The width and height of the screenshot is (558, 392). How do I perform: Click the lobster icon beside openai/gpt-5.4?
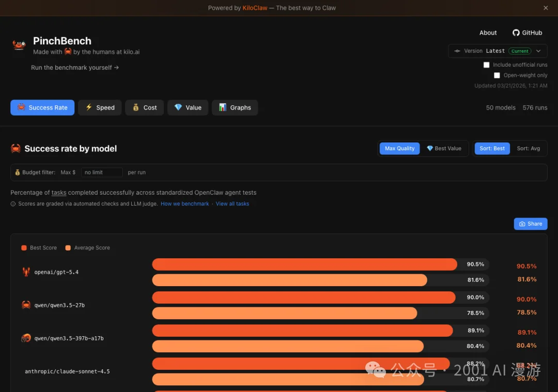coord(26,272)
